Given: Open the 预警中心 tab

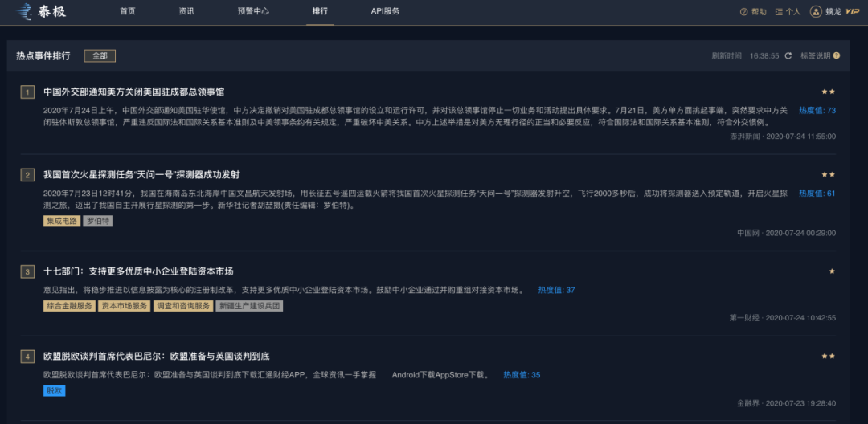Looking at the screenshot, I should tap(253, 11).
